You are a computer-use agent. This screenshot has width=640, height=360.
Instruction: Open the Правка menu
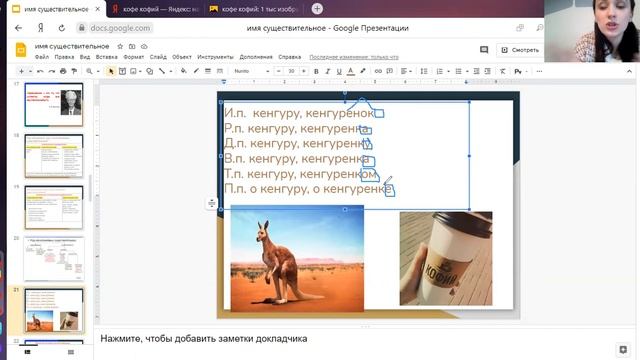coord(64,57)
